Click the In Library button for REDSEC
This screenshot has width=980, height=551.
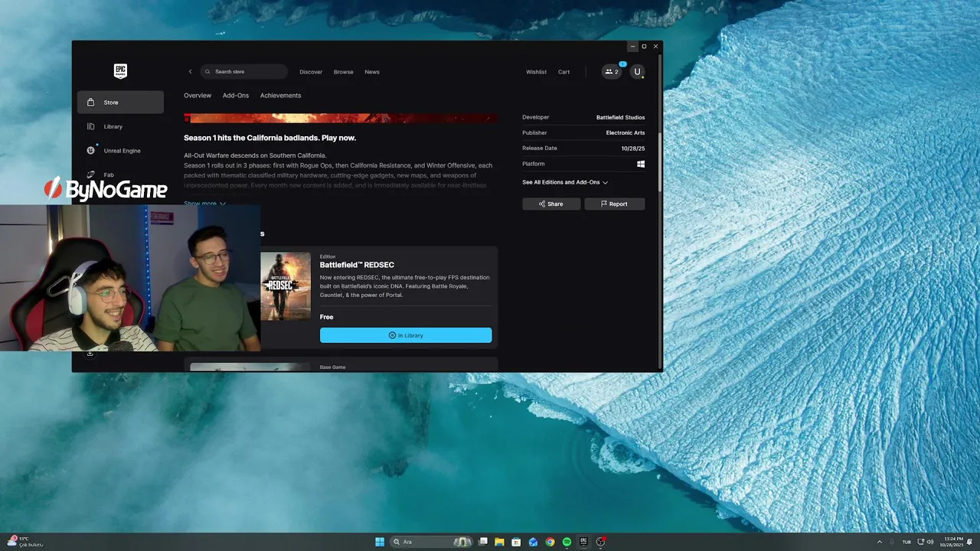(x=406, y=335)
